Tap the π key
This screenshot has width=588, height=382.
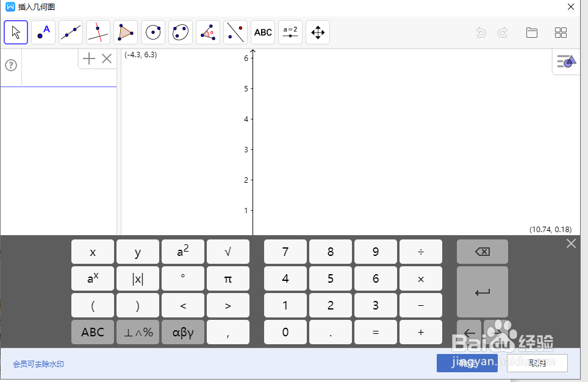228,278
